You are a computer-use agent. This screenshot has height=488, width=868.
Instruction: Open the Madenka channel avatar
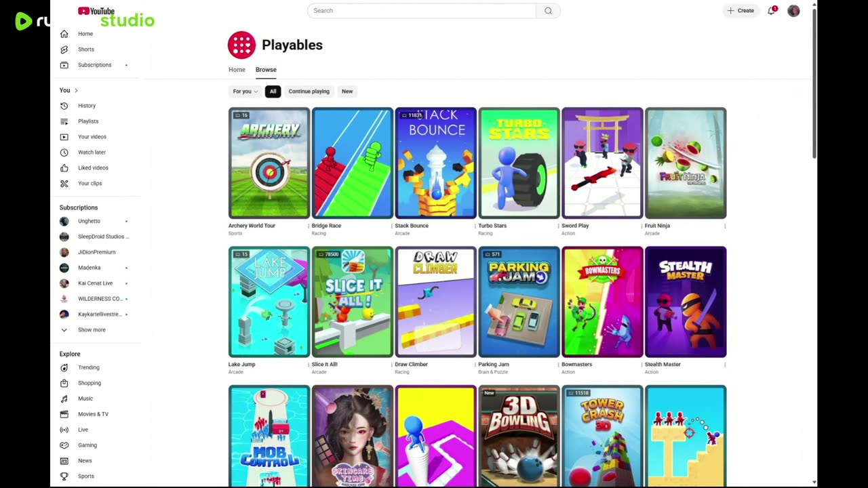(64, 268)
